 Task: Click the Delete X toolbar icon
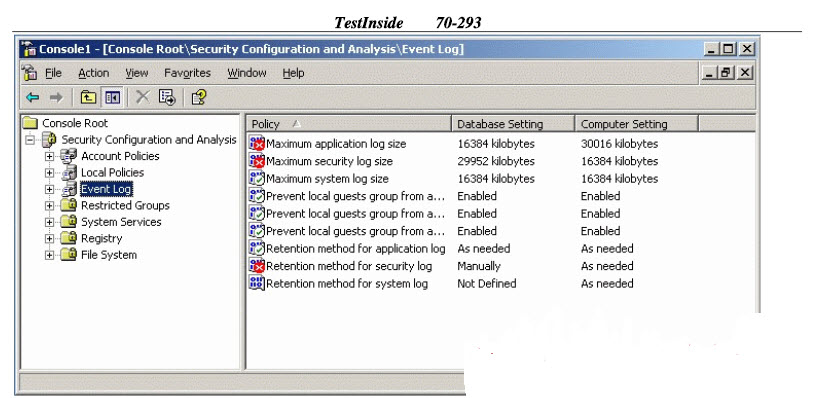tap(142, 97)
